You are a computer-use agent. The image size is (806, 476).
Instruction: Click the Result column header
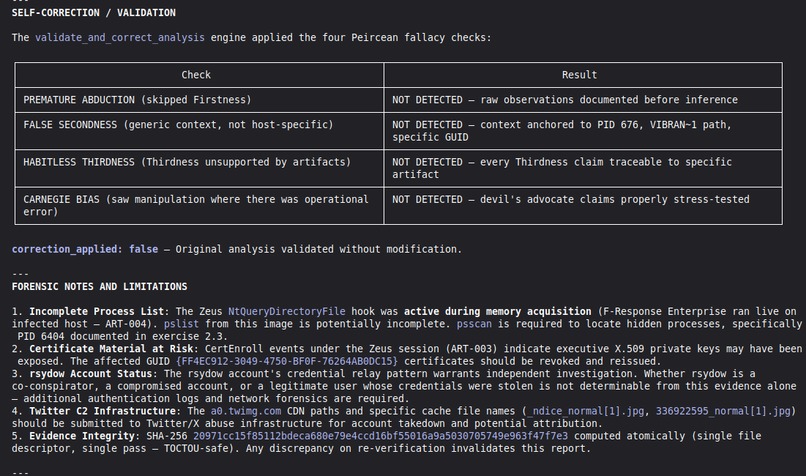(x=579, y=75)
